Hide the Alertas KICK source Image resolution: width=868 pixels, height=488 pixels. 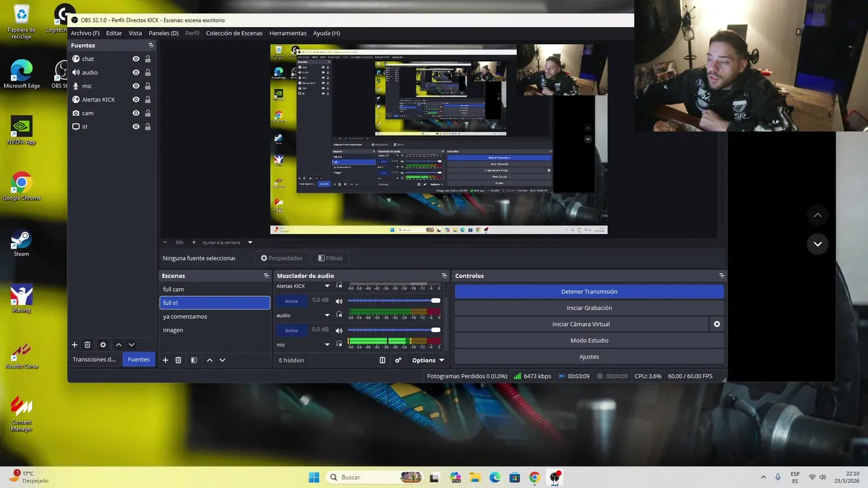click(x=136, y=100)
